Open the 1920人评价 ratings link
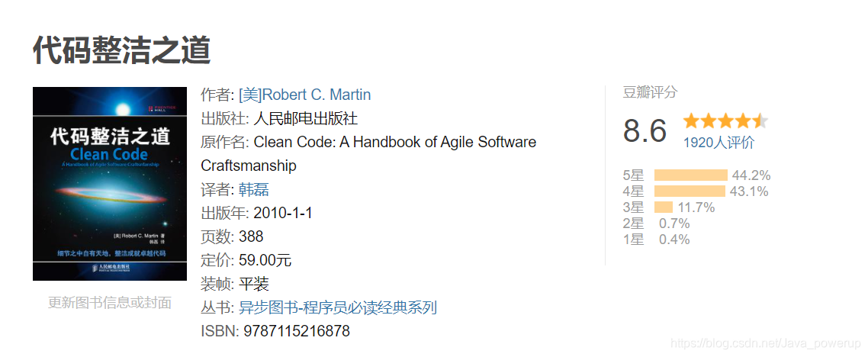Viewport: 868px width, 357px height. [x=719, y=142]
